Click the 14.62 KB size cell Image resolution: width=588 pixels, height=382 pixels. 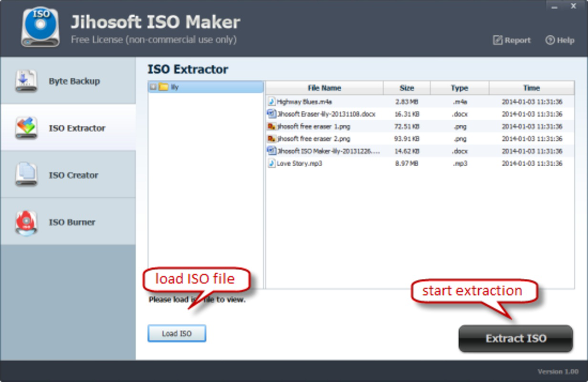[x=407, y=151]
